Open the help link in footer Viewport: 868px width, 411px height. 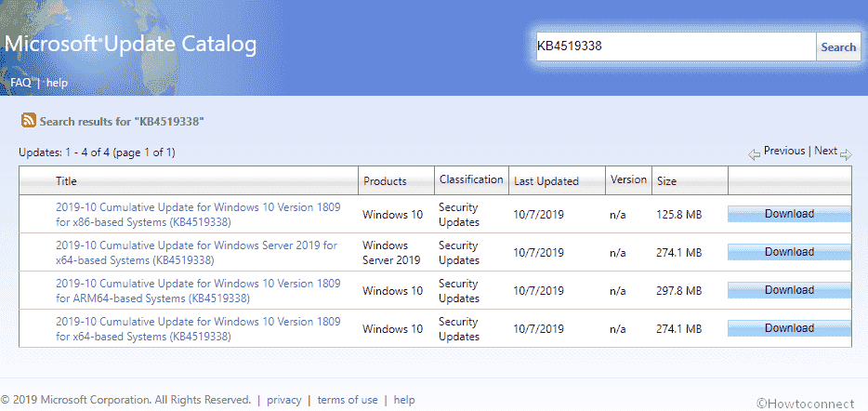tap(404, 400)
